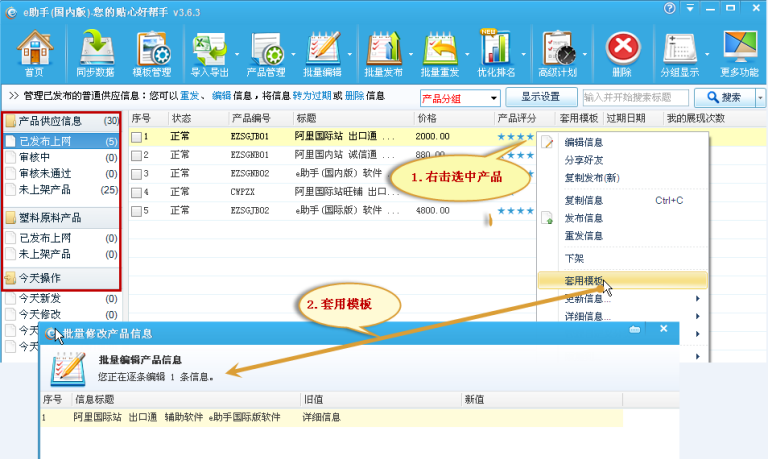The height and width of the screenshot is (459, 768).
Task: Open the 导入导出 dropdown arrow
Action: point(237,54)
